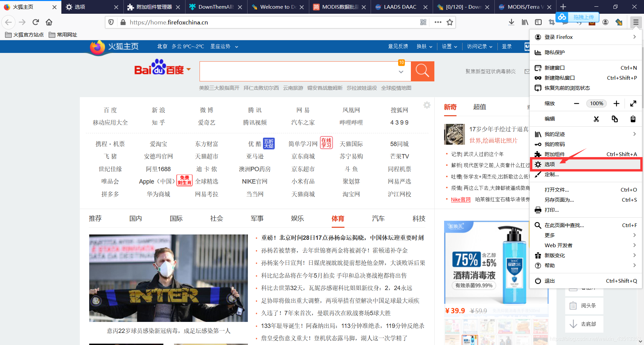Screen dimensions: 644x345
Task: Click 打印 menu item
Action: [585, 210]
